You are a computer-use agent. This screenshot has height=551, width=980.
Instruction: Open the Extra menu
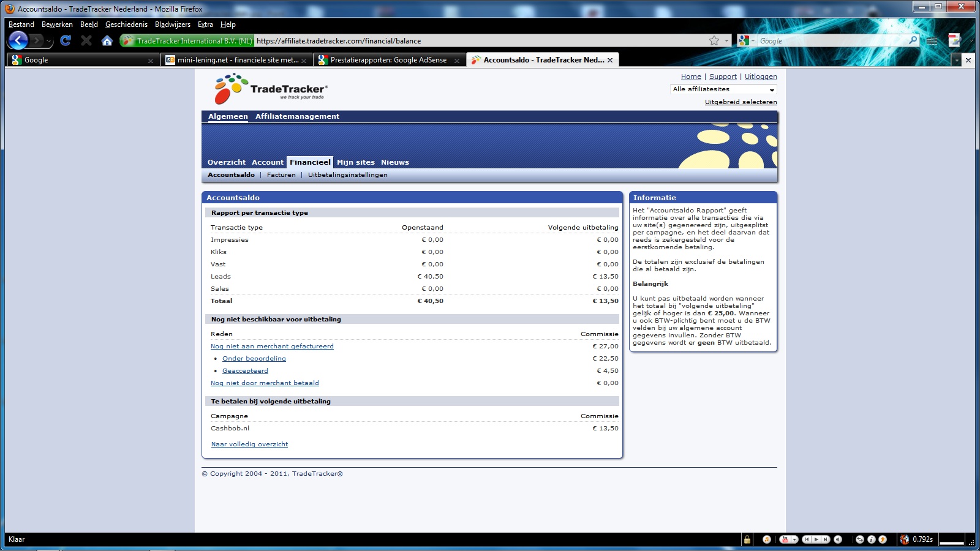coord(205,24)
